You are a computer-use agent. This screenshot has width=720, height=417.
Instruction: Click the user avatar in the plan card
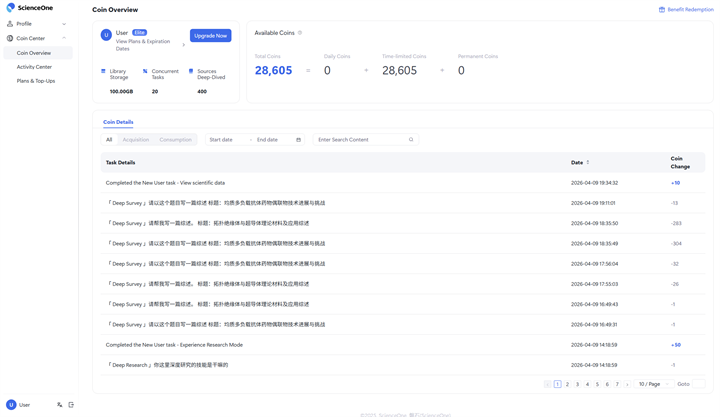coord(106,35)
